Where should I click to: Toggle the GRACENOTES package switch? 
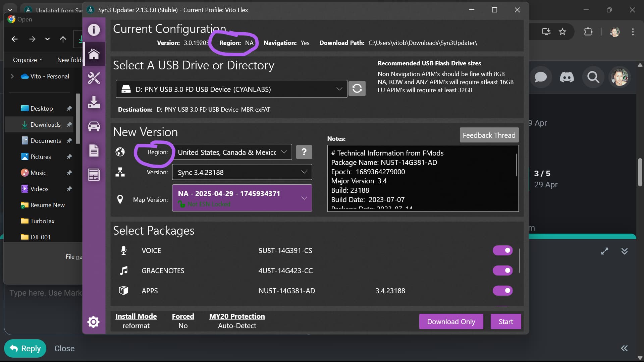pos(502,270)
